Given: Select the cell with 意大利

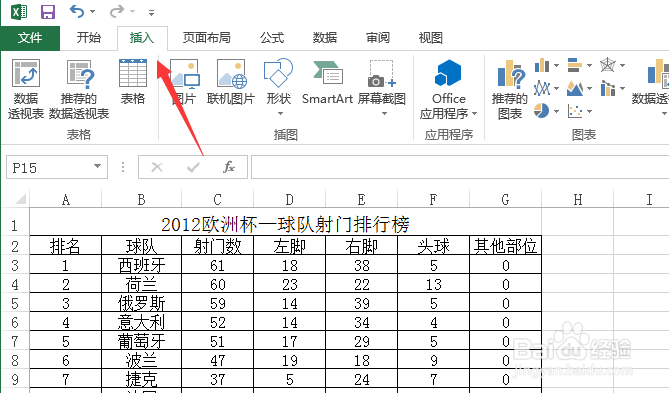Looking at the screenshot, I should click(x=142, y=323).
